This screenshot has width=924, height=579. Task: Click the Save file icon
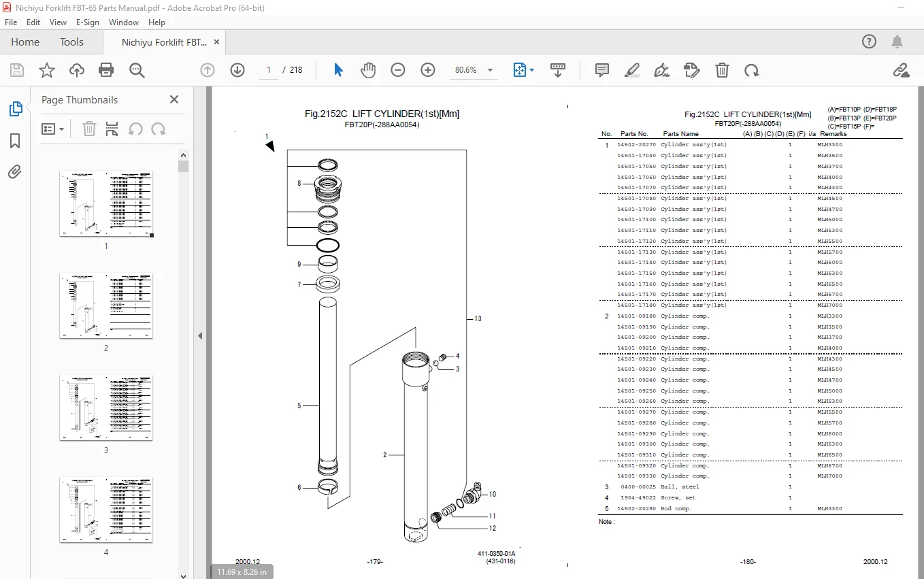point(17,70)
